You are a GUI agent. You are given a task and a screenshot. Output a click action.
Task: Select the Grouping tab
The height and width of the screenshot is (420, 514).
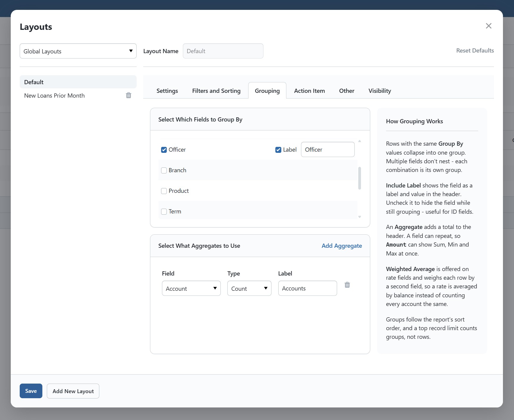pyautogui.click(x=267, y=91)
